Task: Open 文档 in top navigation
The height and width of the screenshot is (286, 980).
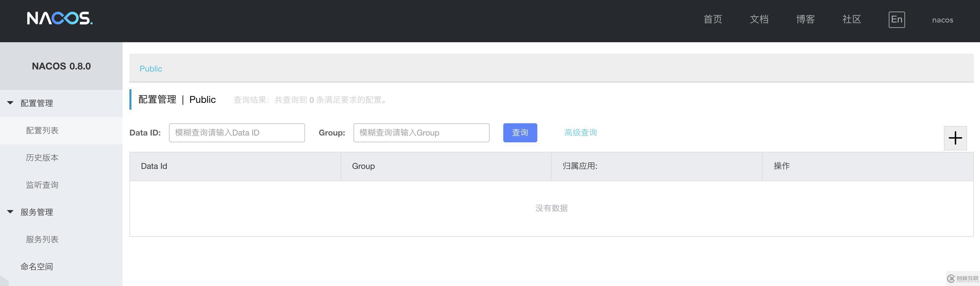Action: (x=759, y=19)
